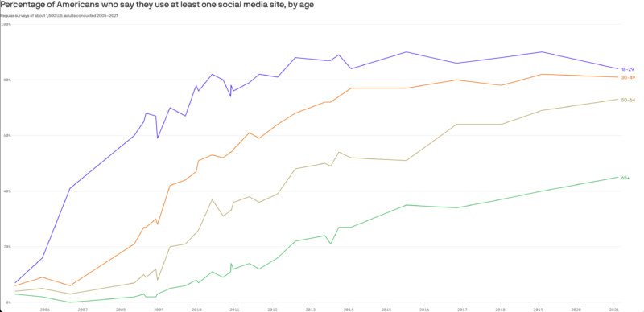Click the chart title text
644x312 pixels.
(x=157, y=6)
